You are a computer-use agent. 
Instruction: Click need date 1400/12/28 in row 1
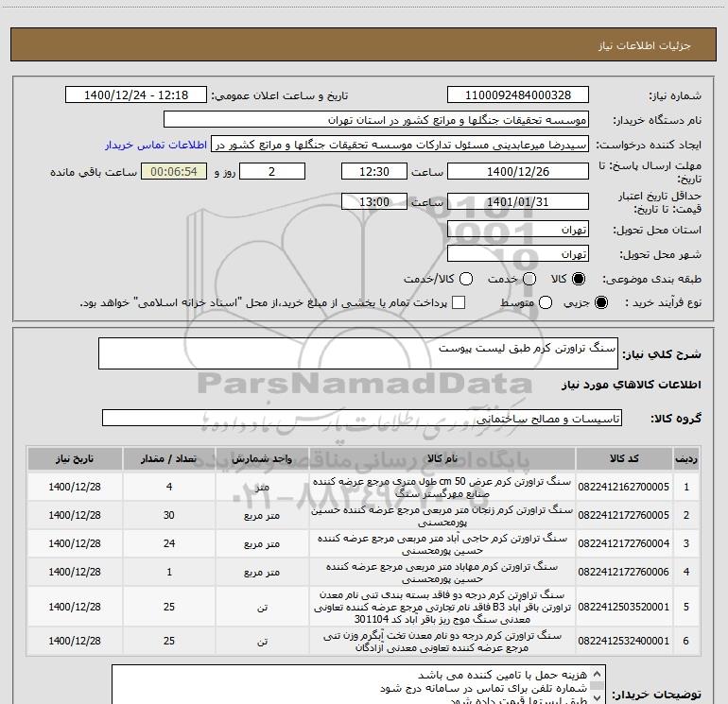click(75, 487)
